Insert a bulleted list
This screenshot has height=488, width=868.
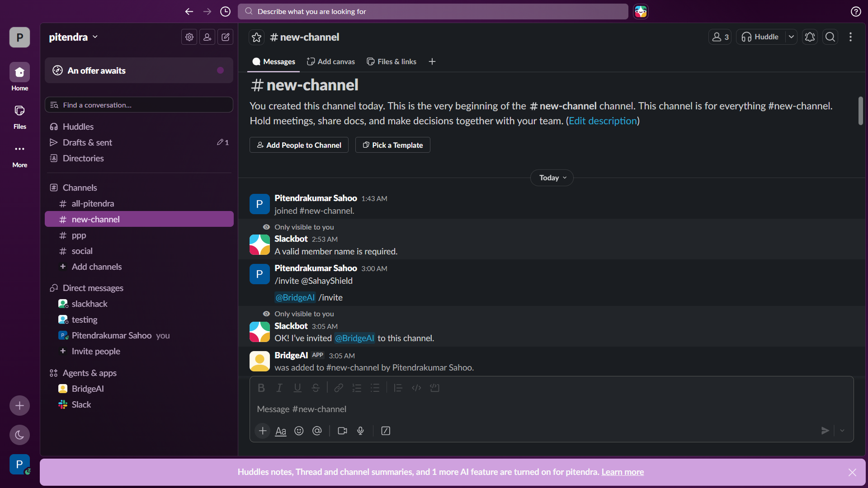pyautogui.click(x=375, y=388)
